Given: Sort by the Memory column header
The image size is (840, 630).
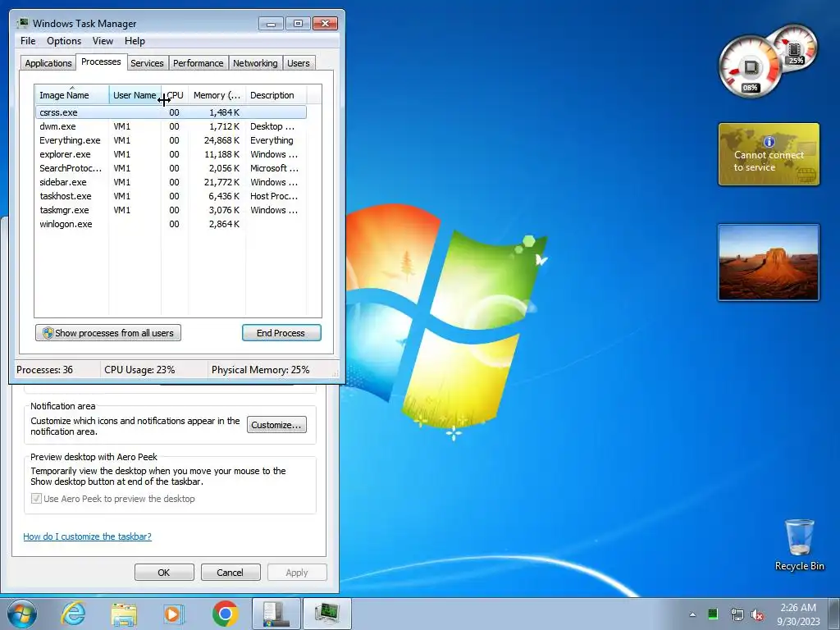Looking at the screenshot, I should [x=217, y=95].
